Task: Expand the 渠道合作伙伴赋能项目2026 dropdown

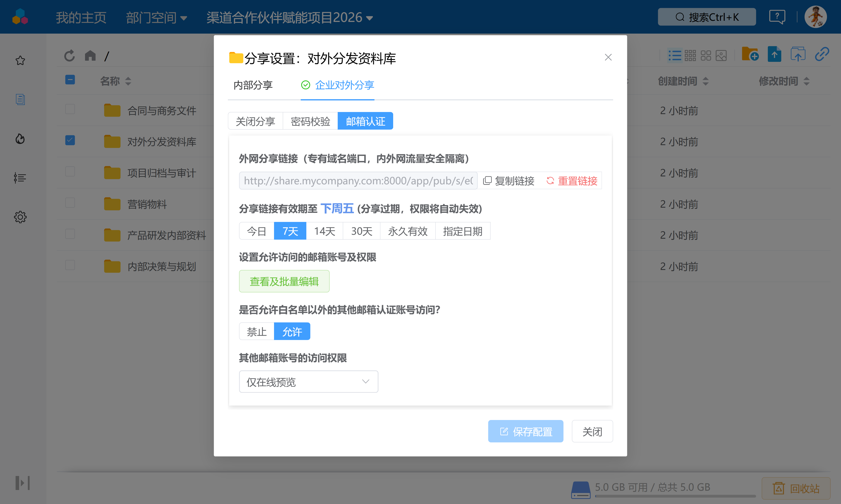Action: pyautogui.click(x=289, y=17)
